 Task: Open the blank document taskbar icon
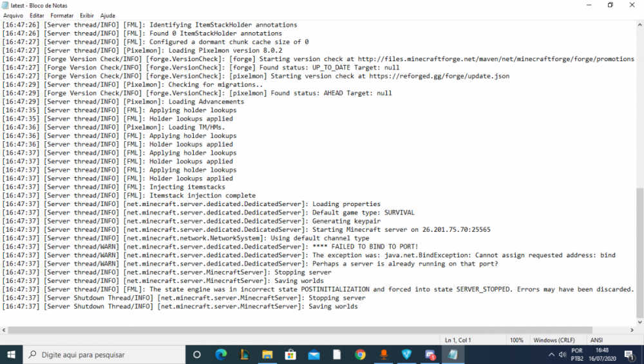pos(337,354)
